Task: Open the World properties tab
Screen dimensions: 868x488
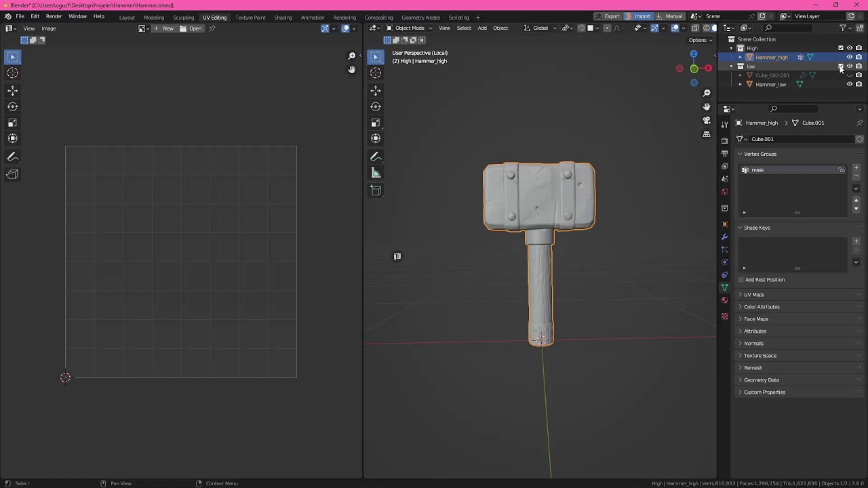Action: coord(725,192)
